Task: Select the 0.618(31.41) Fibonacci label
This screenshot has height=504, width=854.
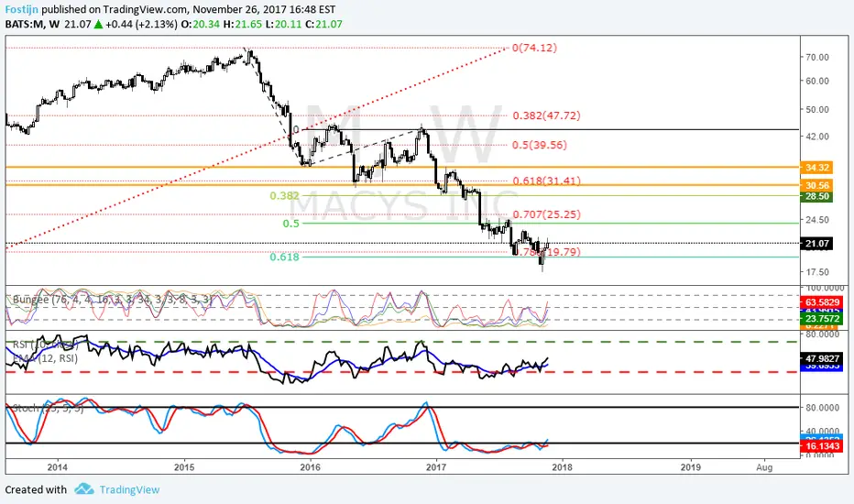Action: 546,181
